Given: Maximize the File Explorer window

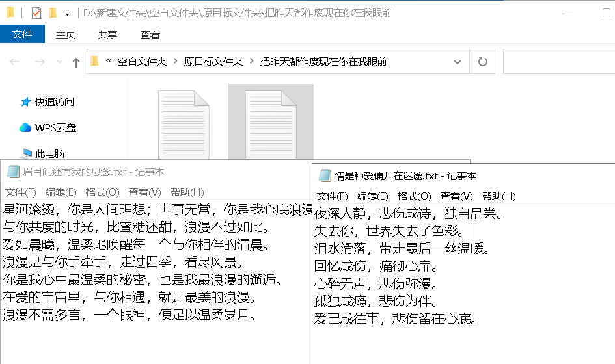Looking at the screenshot, I should (x=606, y=12).
